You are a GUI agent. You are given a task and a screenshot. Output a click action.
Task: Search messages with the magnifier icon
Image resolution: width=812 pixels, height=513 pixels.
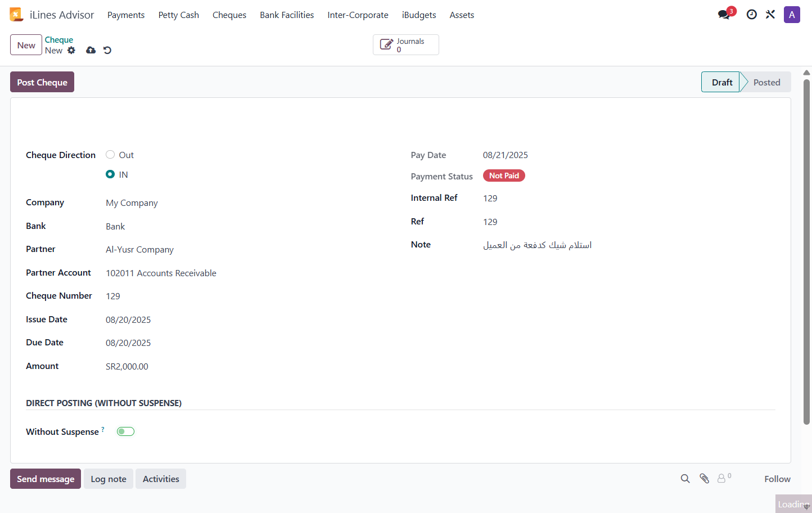(685, 479)
